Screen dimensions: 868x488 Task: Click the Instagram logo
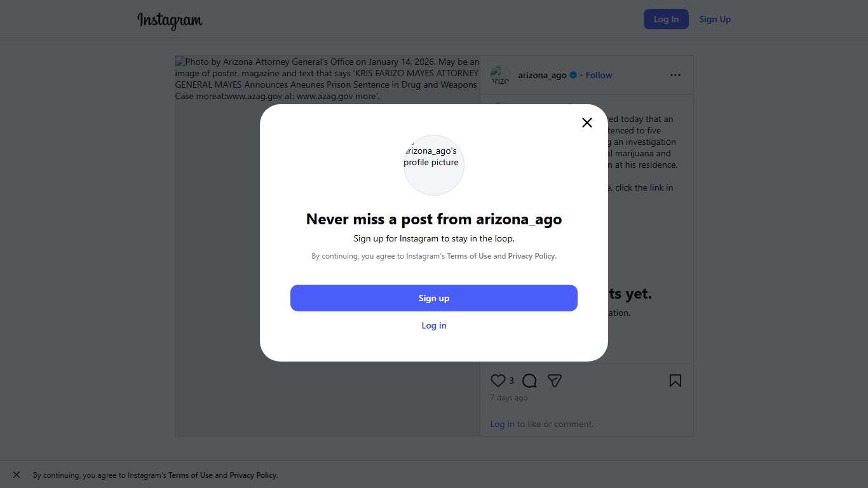tap(170, 20)
